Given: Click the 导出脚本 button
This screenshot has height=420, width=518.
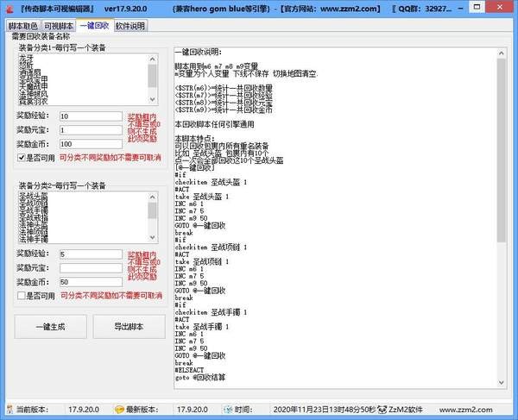Looking at the screenshot, I should tap(129, 326).
